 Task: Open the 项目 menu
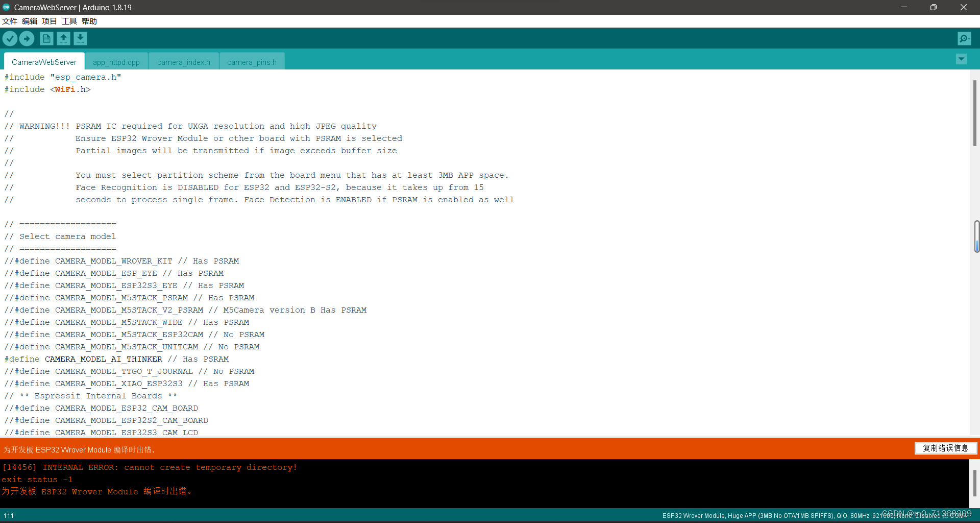tap(49, 21)
